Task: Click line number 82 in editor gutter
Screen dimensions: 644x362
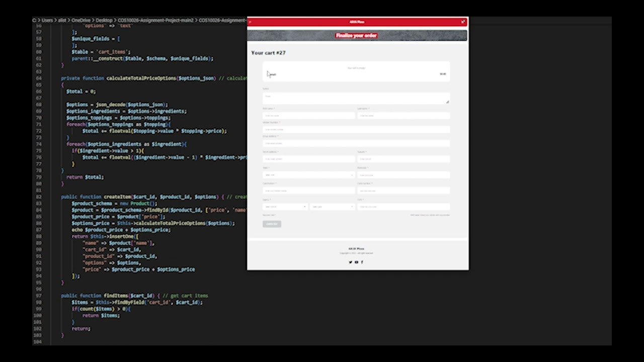Action: [38, 197]
